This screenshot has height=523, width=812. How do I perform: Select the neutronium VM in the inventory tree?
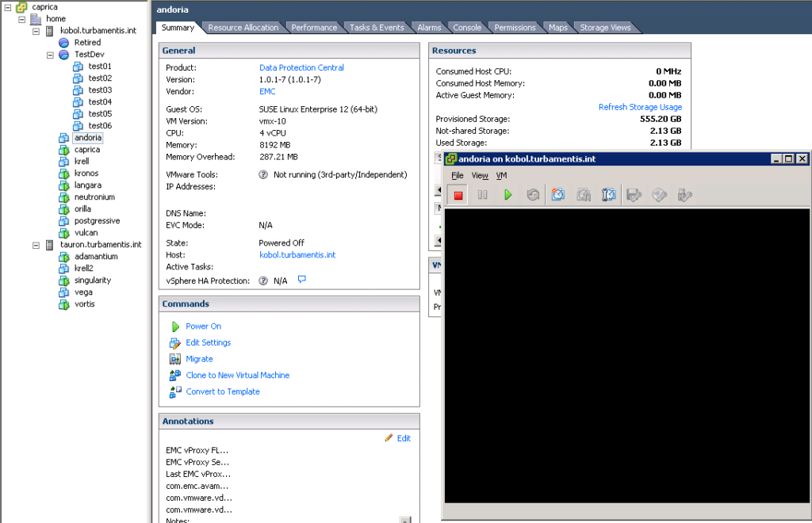point(94,197)
